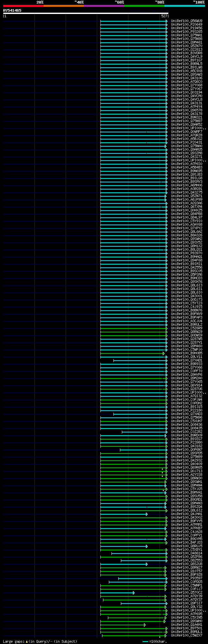
Task: Click the cyan ~100% identity legend bar
Action: coord(185,6)
